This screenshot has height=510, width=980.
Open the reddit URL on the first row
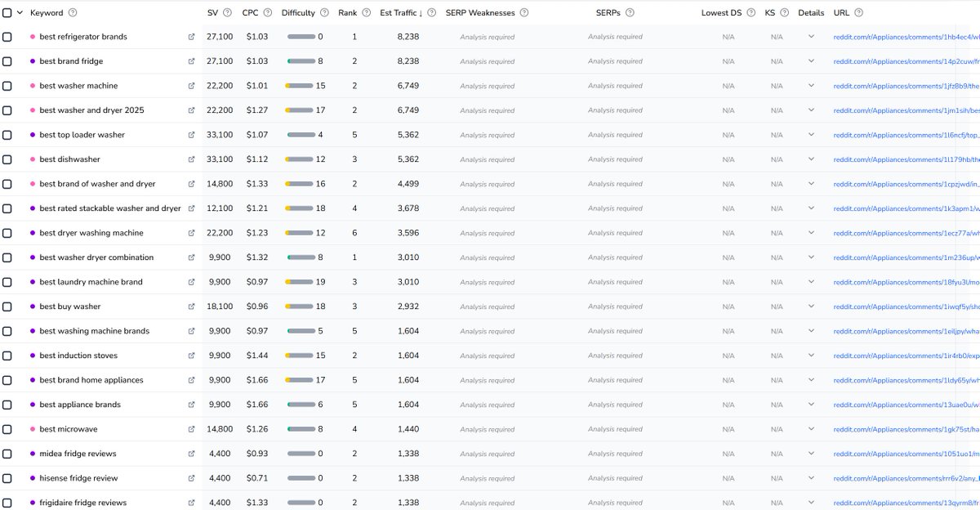tap(898, 36)
